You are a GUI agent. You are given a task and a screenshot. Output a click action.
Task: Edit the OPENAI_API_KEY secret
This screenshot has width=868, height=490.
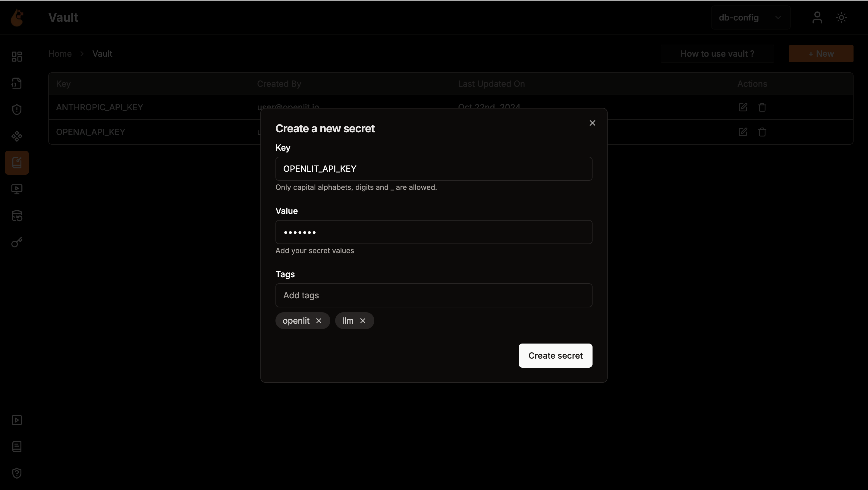743,132
